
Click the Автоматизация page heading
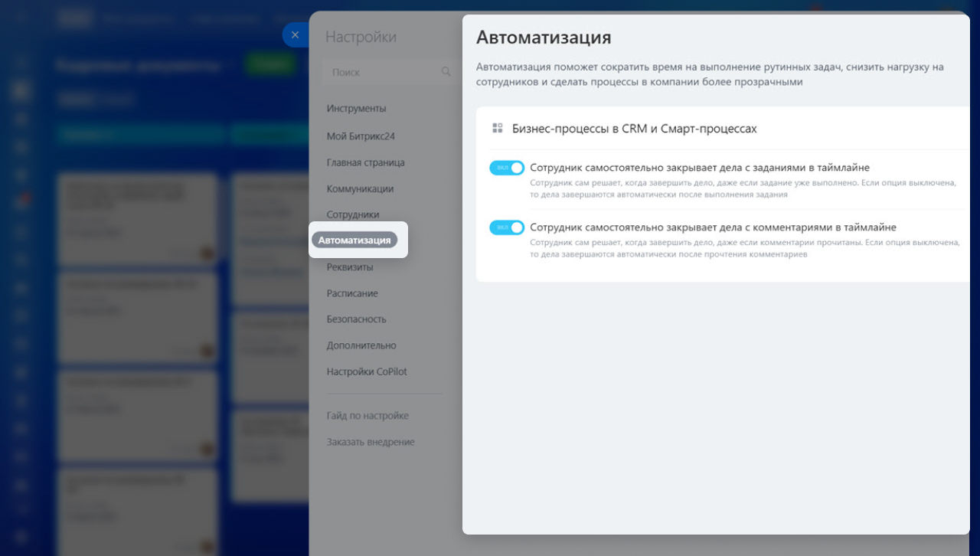click(x=544, y=38)
